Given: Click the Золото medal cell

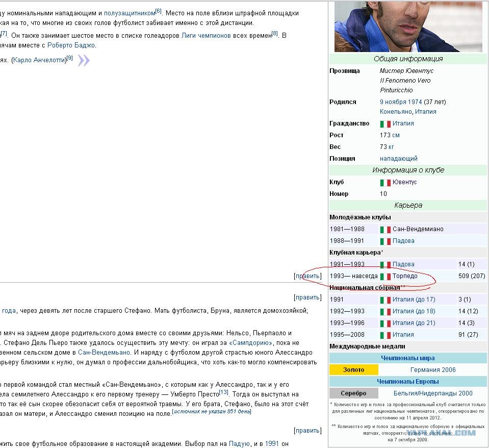Looking at the screenshot, I should [x=354, y=370].
